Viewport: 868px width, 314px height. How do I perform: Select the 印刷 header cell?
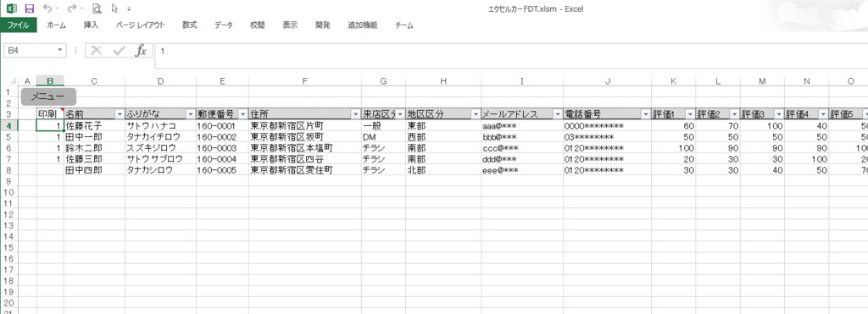click(50, 114)
